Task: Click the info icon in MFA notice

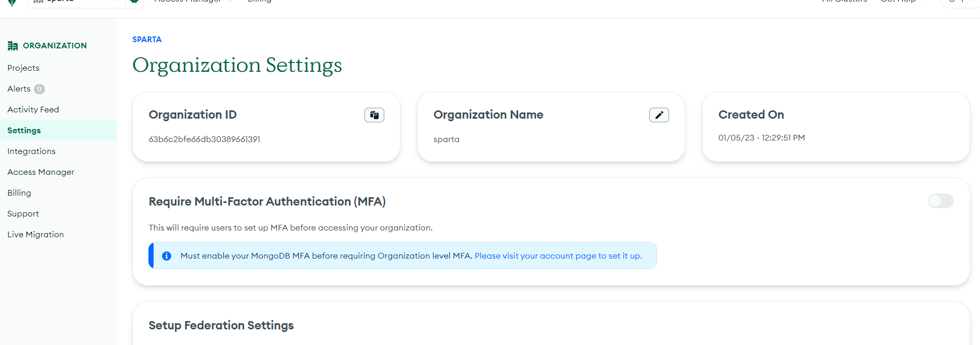Action: (167, 256)
